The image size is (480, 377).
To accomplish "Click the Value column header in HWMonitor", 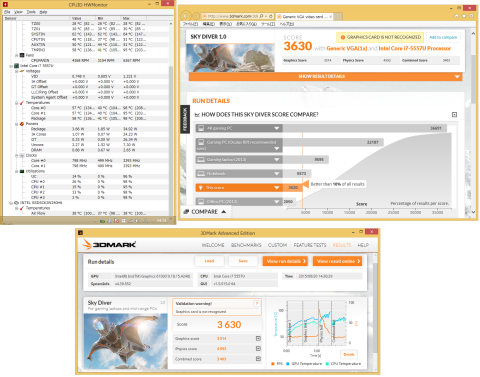I will click(x=83, y=18).
